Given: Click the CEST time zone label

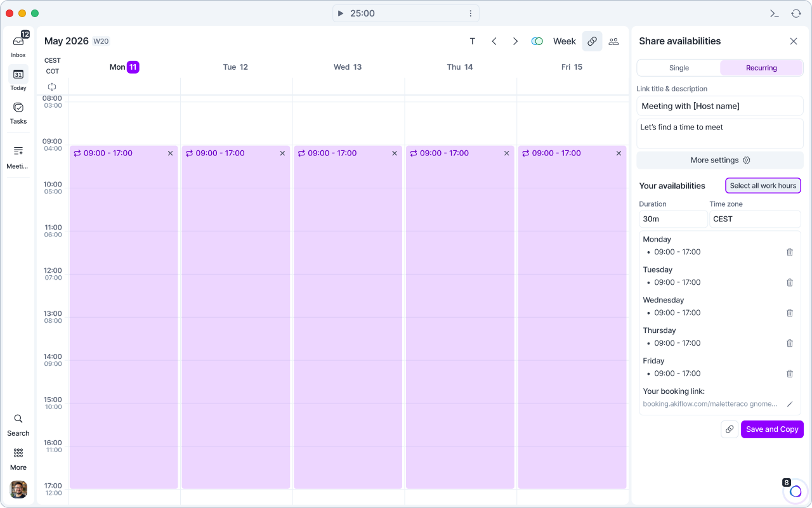Looking at the screenshot, I should coord(53,61).
